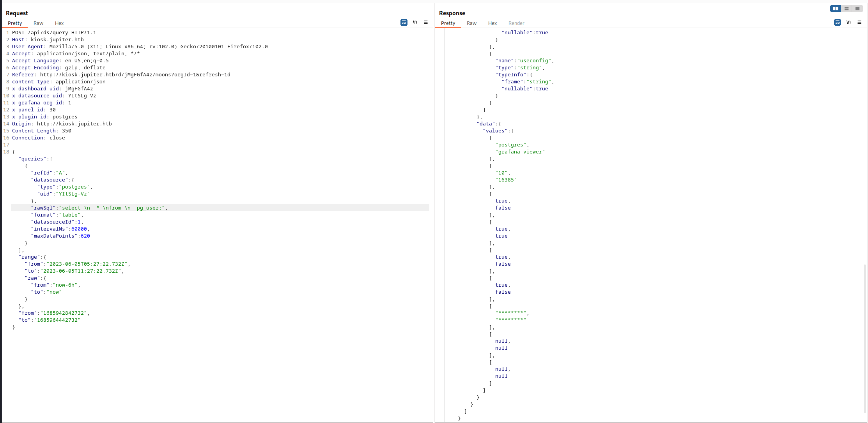Image resolution: width=868 pixels, height=423 pixels.
Task: Open Request panel hamburger menu
Action: 426,23
